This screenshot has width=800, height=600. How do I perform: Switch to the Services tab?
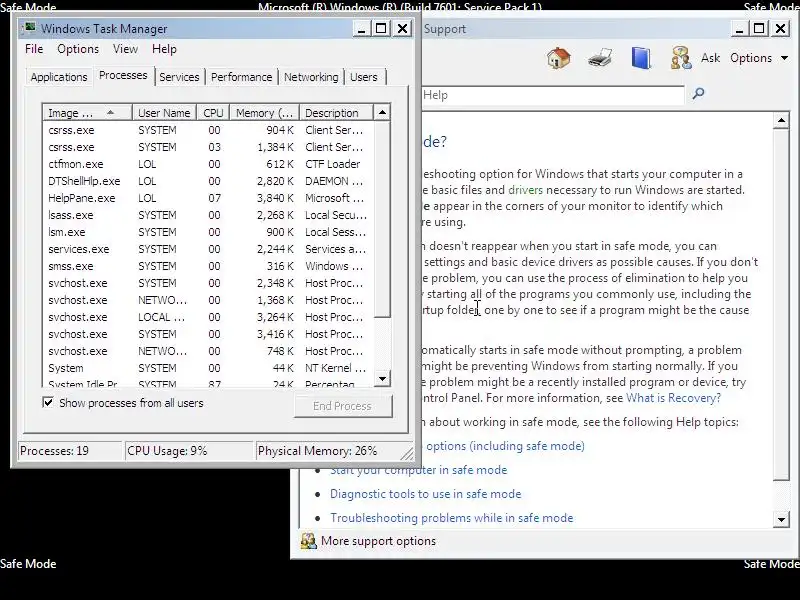(x=179, y=77)
